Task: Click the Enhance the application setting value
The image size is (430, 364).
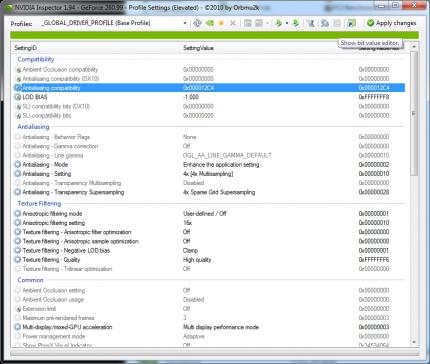Action: tap(221, 164)
